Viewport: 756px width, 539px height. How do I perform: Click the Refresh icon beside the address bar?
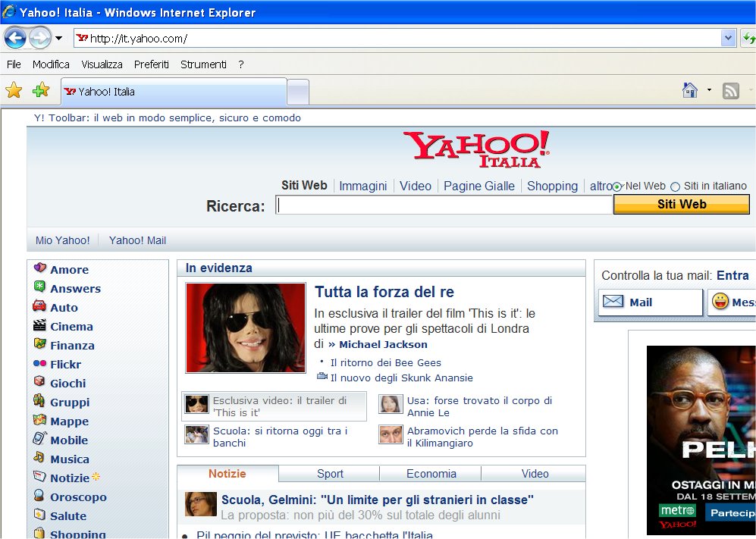748,38
